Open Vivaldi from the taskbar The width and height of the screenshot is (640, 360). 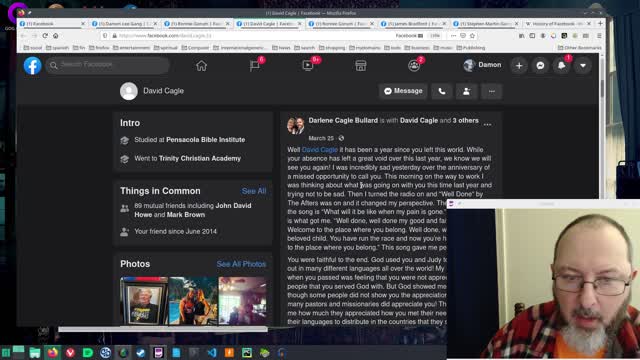click(70, 352)
